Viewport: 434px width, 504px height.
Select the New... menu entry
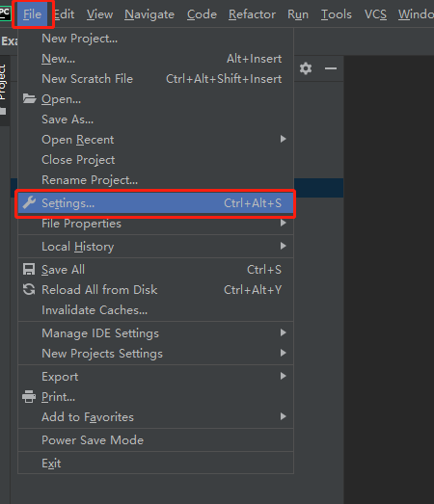pyautogui.click(x=155, y=59)
